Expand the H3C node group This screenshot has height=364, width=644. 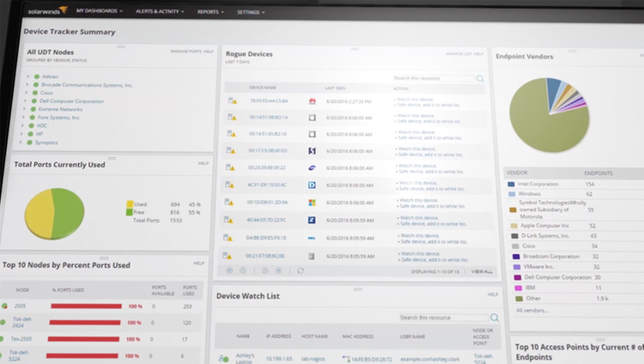22,125
